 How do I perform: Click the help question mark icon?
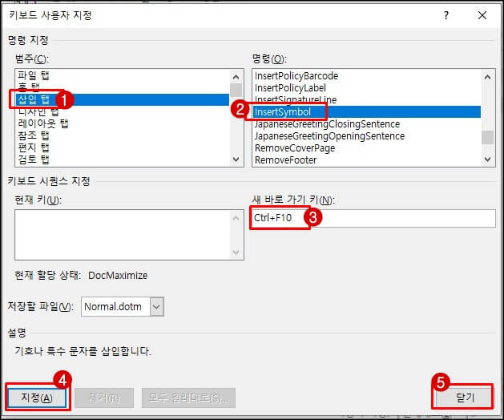(x=446, y=15)
